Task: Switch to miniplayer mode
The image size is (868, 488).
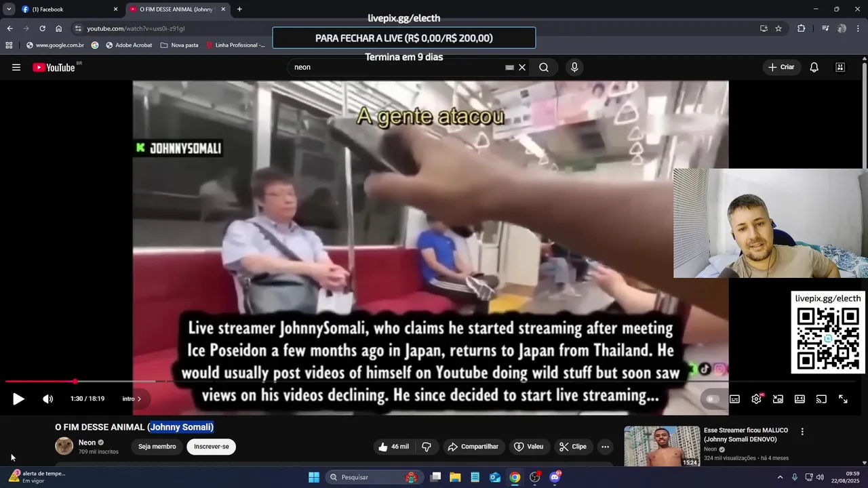Action: (778, 399)
